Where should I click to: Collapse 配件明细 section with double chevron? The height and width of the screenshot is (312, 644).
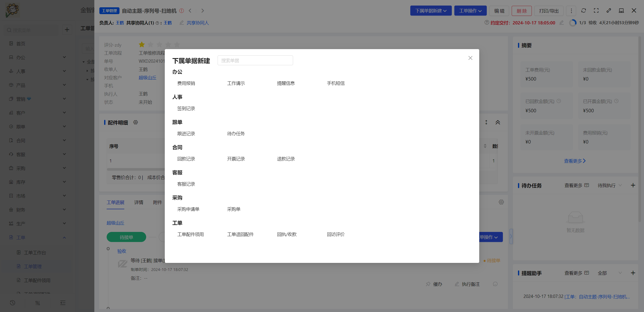[x=498, y=122]
